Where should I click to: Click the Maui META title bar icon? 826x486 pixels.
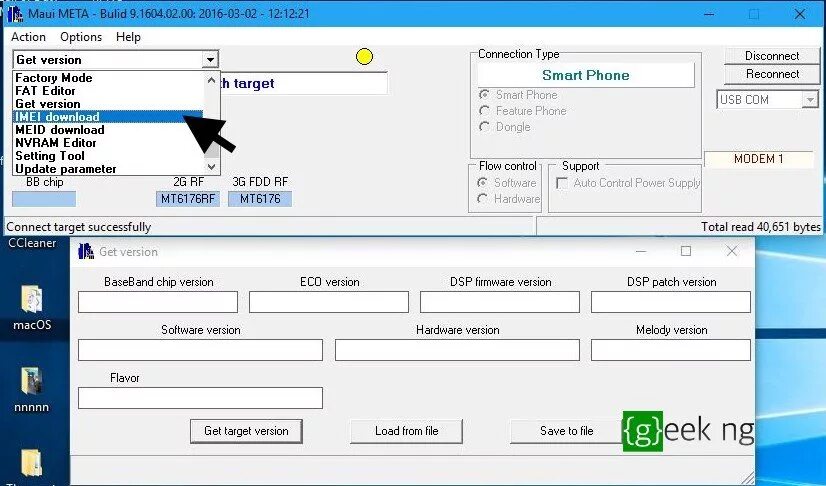click(x=15, y=14)
